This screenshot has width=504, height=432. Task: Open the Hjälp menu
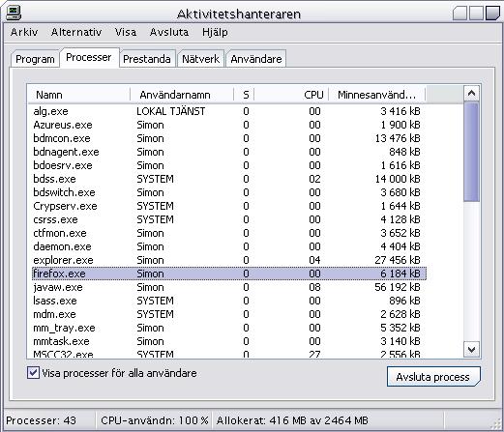(x=215, y=32)
